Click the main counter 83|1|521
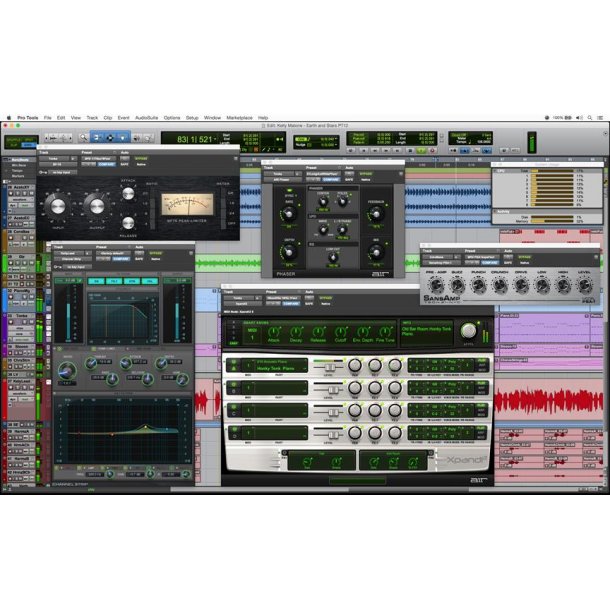 coord(195,139)
